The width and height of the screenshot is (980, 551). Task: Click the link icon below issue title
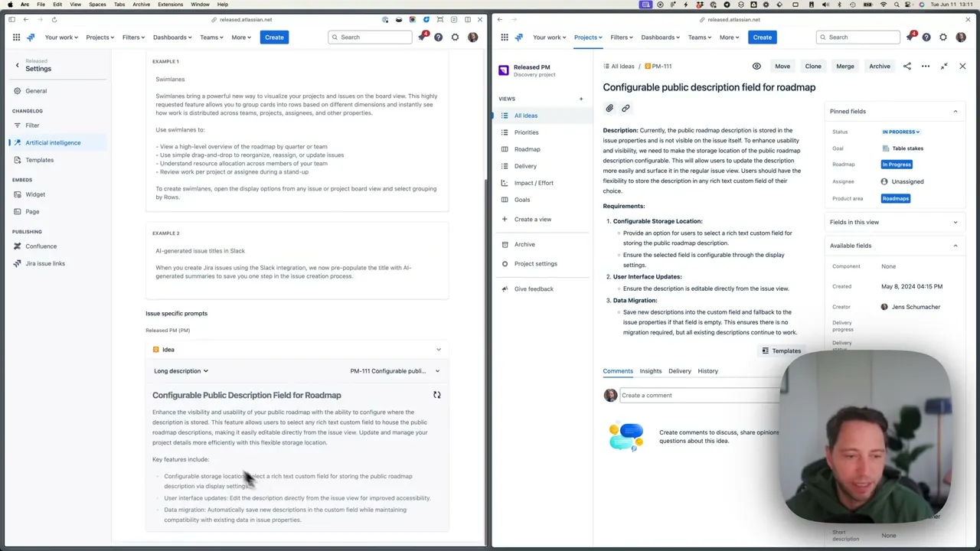coord(626,108)
